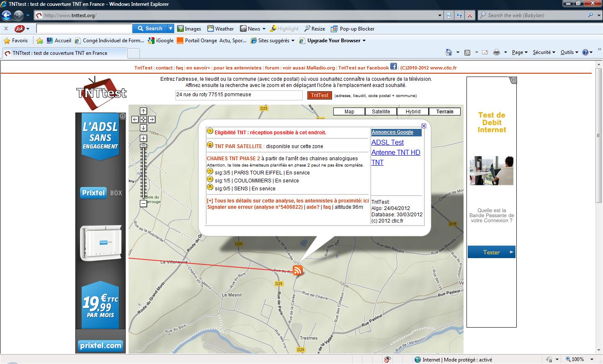The width and height of the screenshot is (603, 364).
Task: Switch map to Satellite view
Action: (x=381, y=112)
